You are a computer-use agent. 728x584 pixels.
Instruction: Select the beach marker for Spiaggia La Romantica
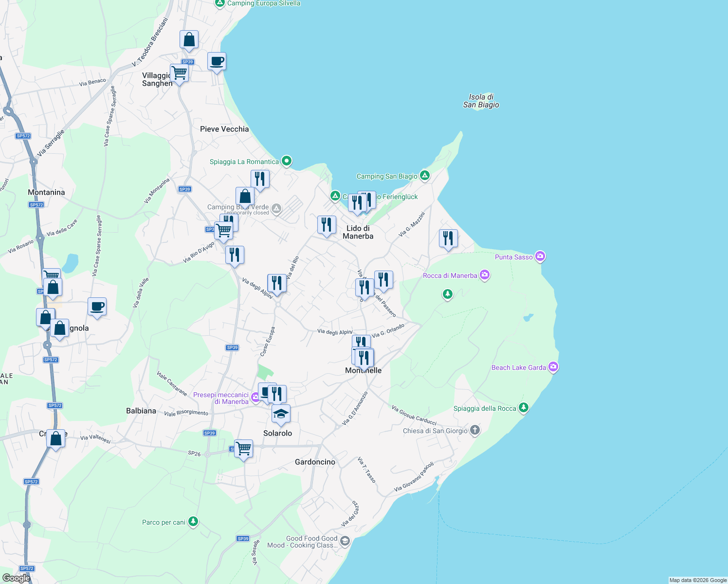pyautogui.click(x=286, y=160)
